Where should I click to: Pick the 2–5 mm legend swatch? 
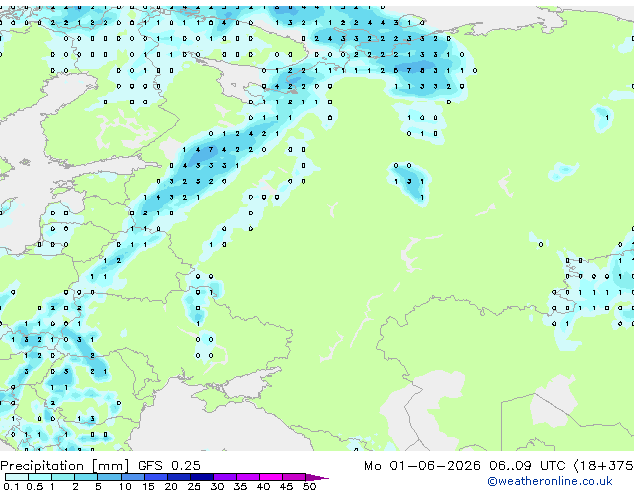pos(86,477)
